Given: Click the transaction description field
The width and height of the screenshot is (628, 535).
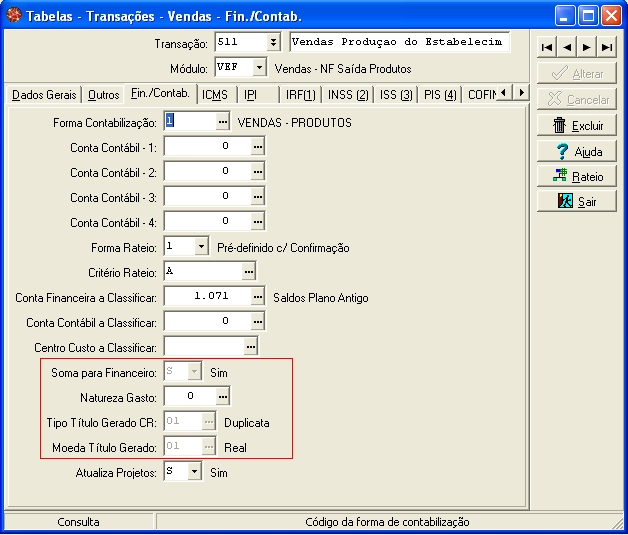Looking at the screenshot, I should pos(399,42).
